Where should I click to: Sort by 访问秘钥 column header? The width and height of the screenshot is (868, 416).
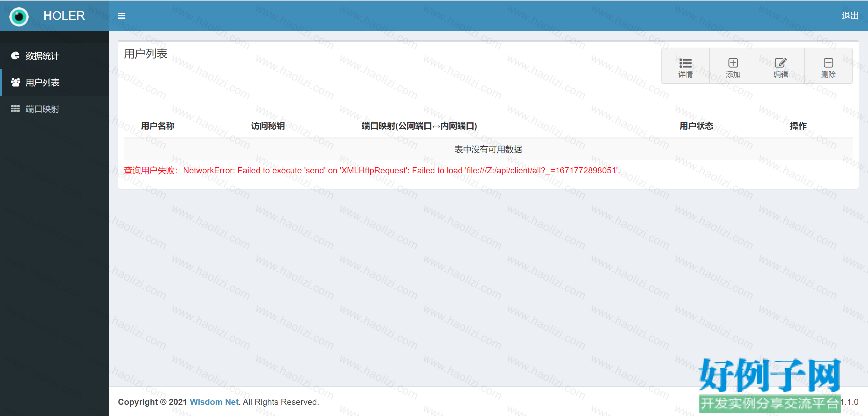click(268, 126)
